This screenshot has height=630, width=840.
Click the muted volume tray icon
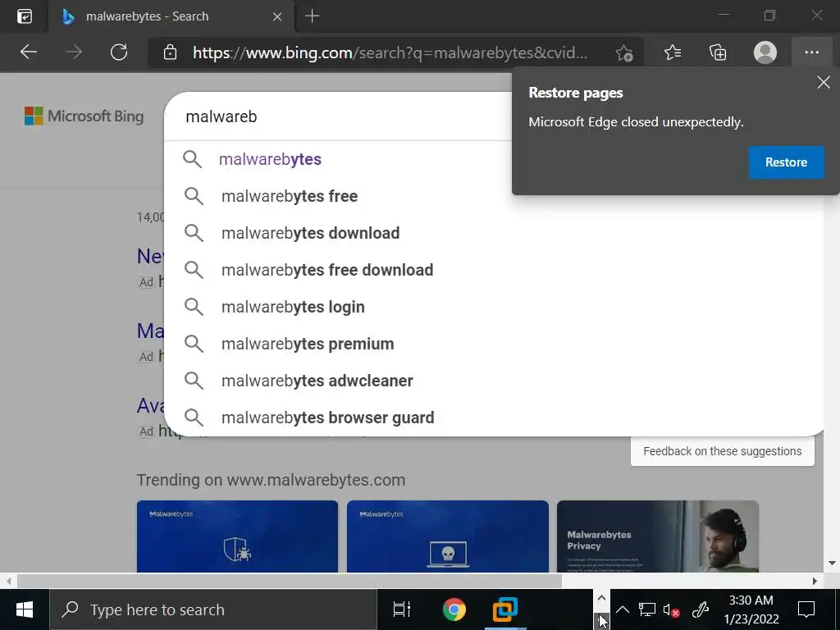click(672, 610)
